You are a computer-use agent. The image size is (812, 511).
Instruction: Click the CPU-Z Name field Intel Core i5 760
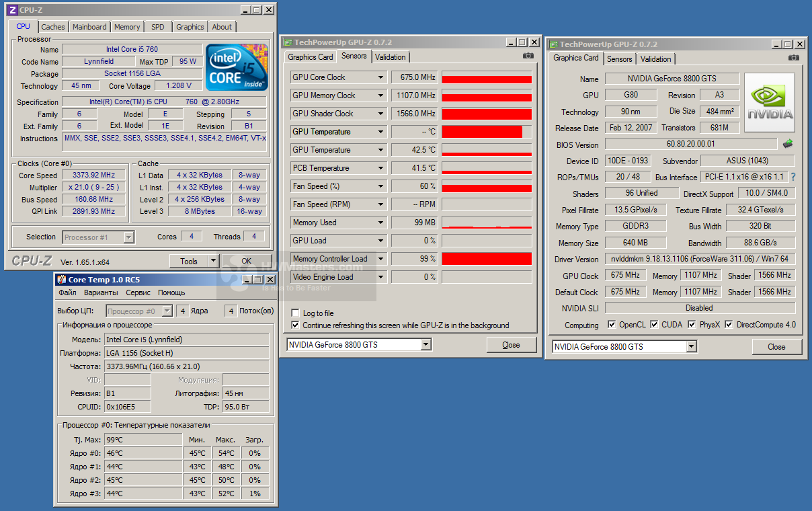(132, 49)
